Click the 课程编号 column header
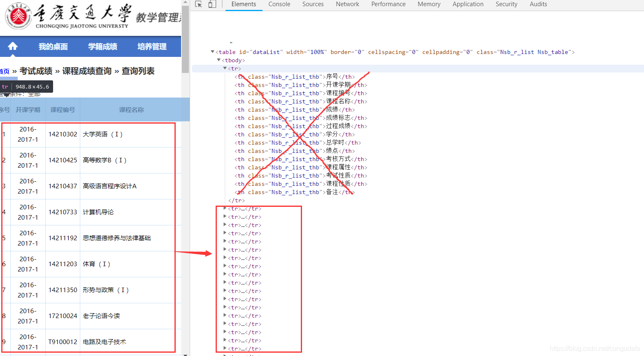 63,110
